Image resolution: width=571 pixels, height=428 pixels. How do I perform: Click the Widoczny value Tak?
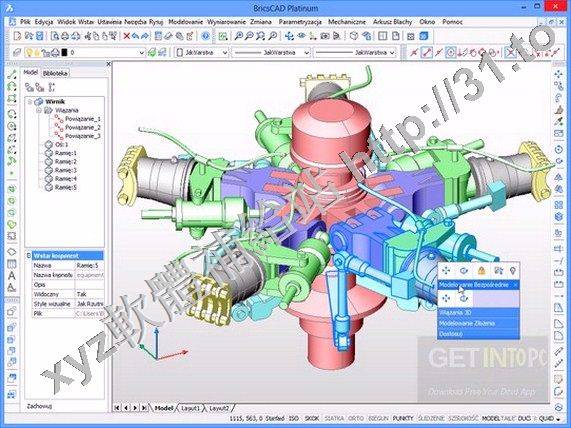(90, 294)
